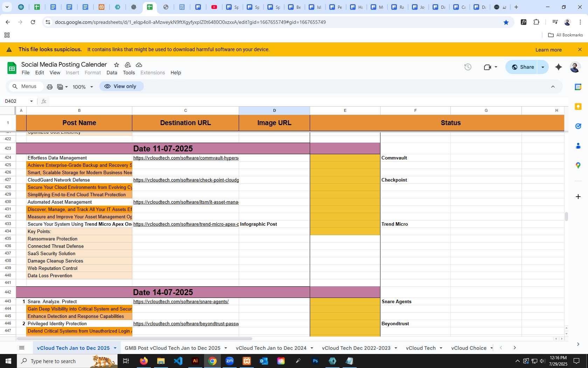Open the beyondtrust-passw link in row 446

pos(186,324)
